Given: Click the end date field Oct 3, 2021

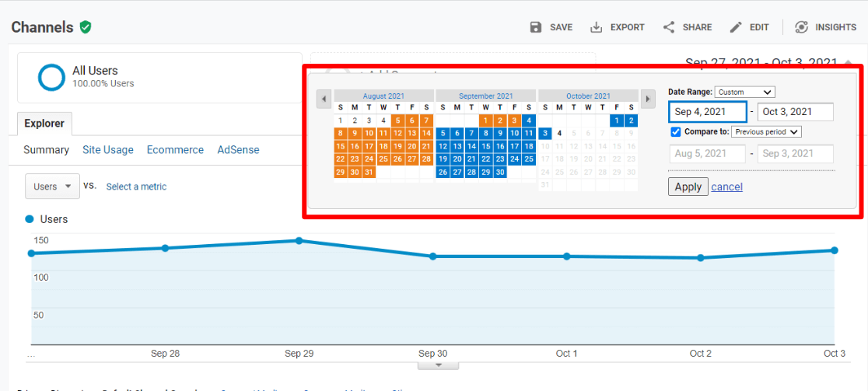Looking at the screenshot, I should (x=796, y=112).
